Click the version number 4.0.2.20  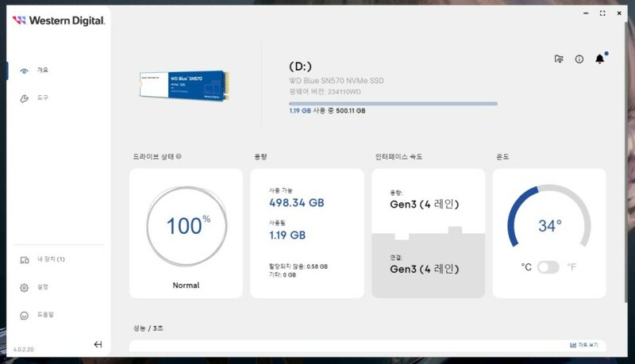click(x=24, y=350)
